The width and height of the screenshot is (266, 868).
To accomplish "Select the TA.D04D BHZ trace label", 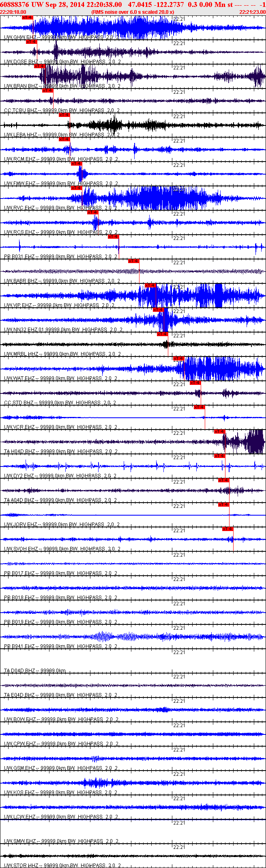I will click(x=35, y=671).
